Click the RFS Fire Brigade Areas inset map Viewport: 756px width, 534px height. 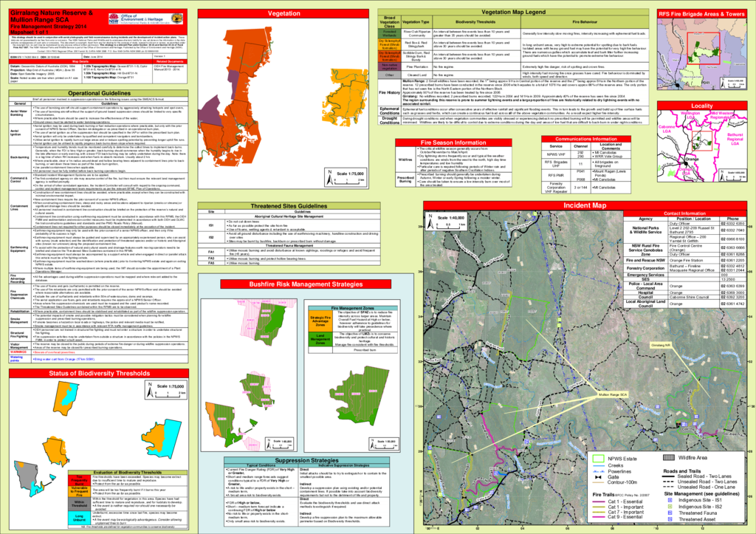(x=702, y=54)
